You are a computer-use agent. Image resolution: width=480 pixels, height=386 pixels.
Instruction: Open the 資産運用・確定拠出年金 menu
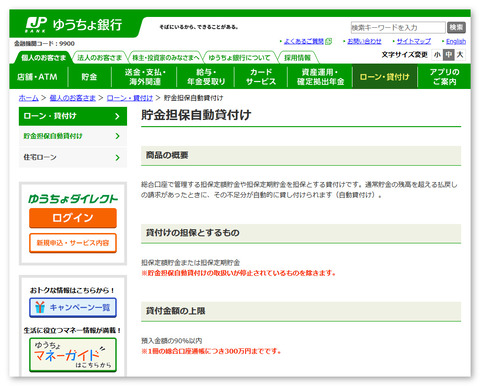point(320,77)
